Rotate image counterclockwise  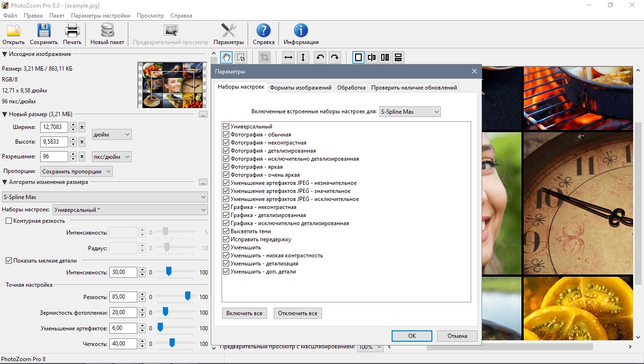point(320,57)
